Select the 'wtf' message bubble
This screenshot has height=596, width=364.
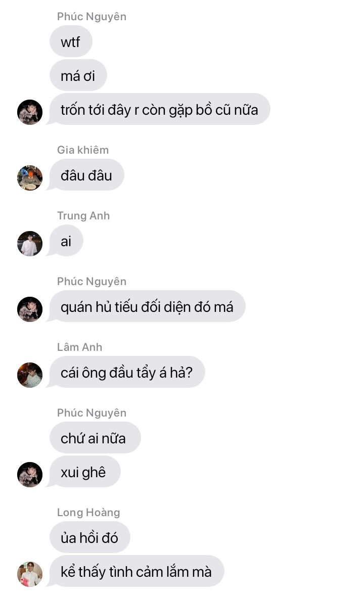(x=71, y=41)
